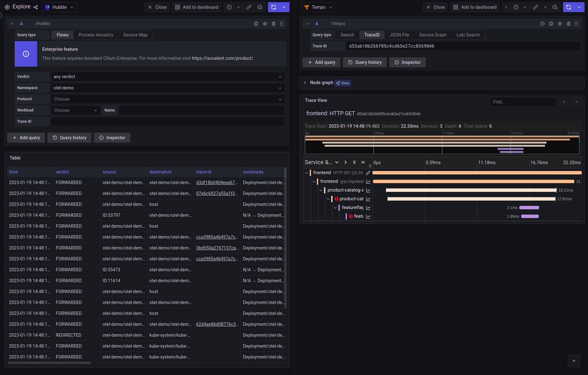Switch Tempo query type to JSON File
The width and height of the screenshot is (588, 375).
tap(399, 35)
